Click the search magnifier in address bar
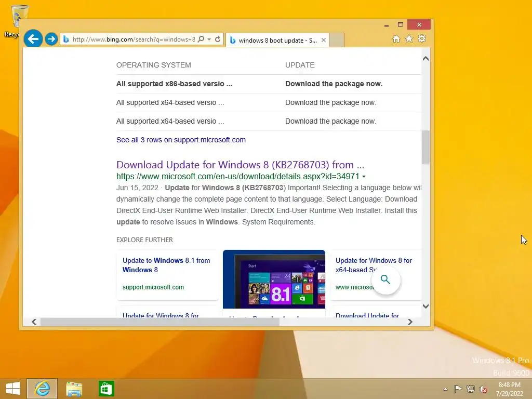 point(201,39)
